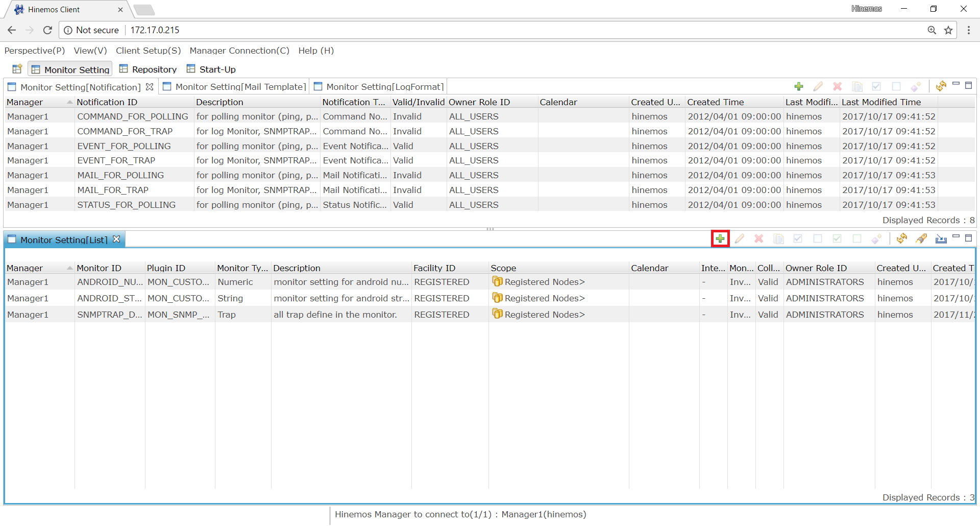Viewport: 980px width, 526px height.
Task: Click Copy icon in Notification toolbar
Action: pyautogui.click(x=857, y=86)
